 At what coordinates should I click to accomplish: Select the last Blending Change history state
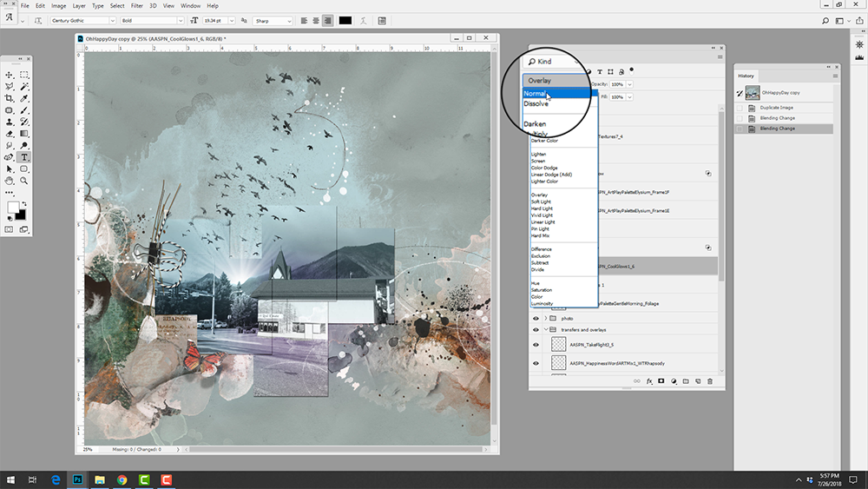point(784,129)
